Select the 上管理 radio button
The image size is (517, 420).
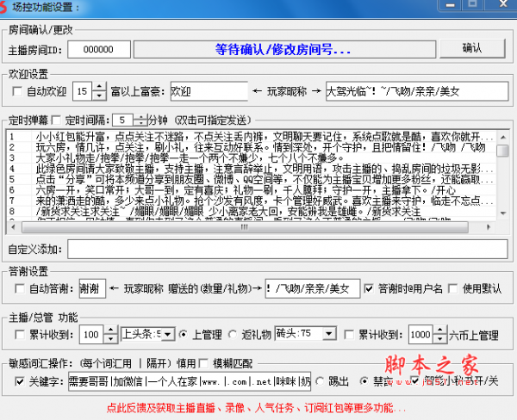pyautogui.click(x=184, y=334)
